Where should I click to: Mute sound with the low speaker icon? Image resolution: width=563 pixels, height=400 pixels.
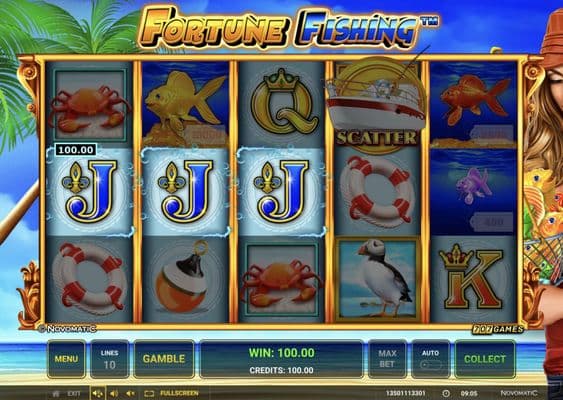coord(130,394)
